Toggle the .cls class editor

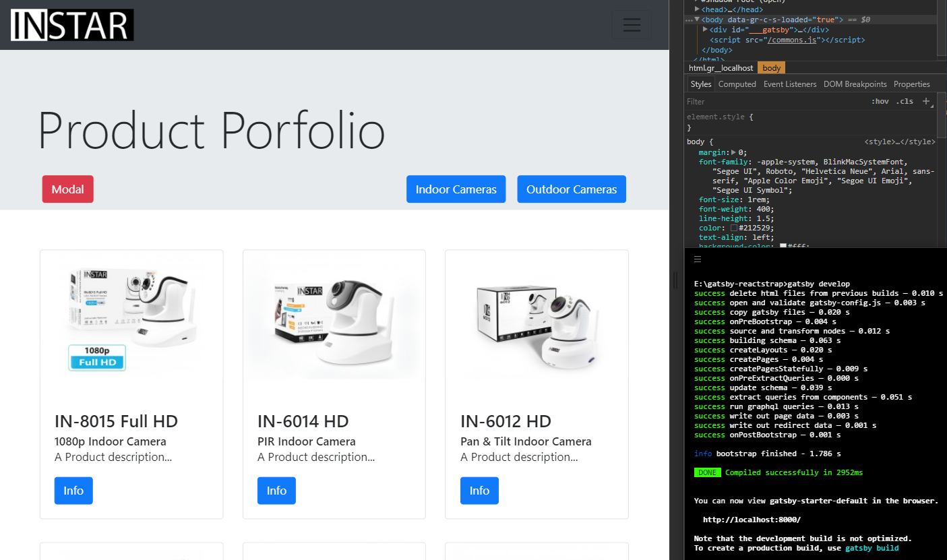905,101
